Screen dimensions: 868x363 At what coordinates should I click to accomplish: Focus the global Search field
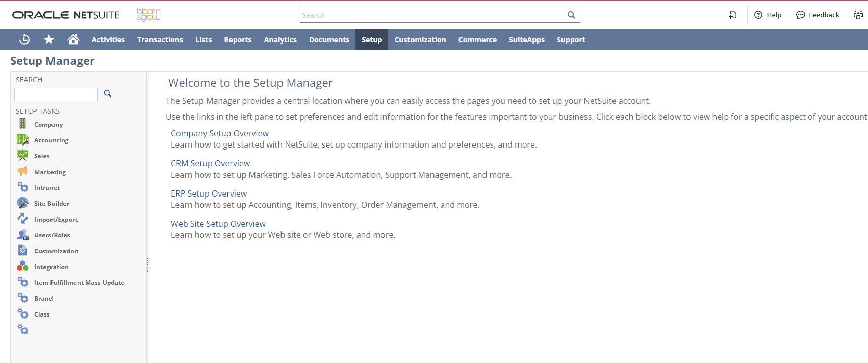coord(433,15)
